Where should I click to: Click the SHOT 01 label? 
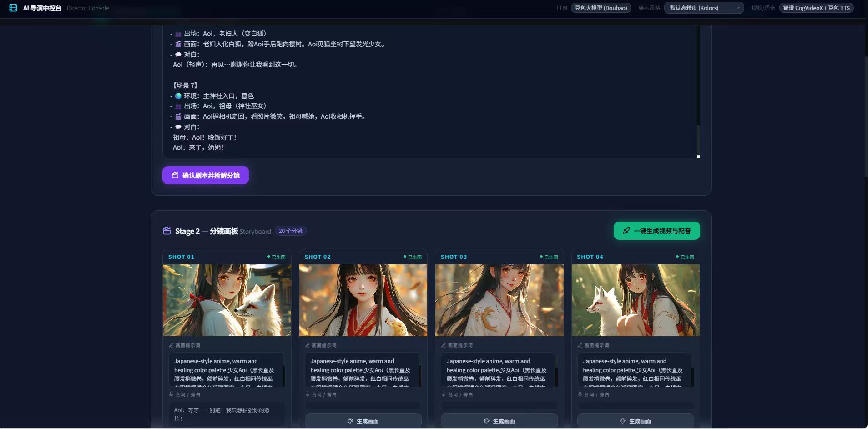coord(181,257)
